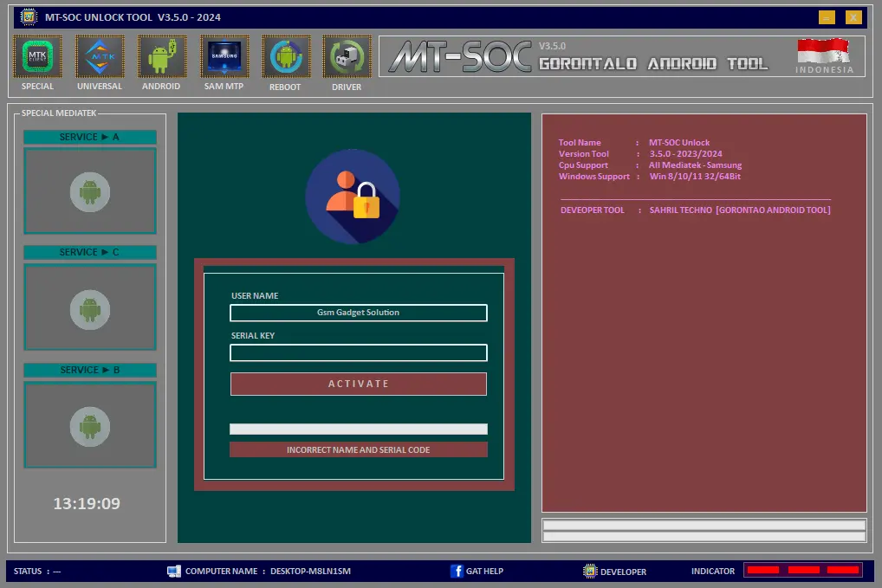Select the ANDROID toolbar icon
The image size is (882, 588).
click(162, 57)
